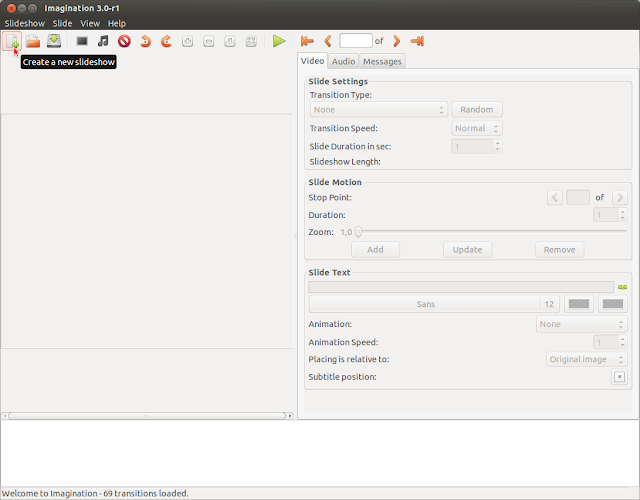The width and height of the screenshot is (640, 500).
Task: Click the fit-to-window zoom icon
Action: (251, 41)
